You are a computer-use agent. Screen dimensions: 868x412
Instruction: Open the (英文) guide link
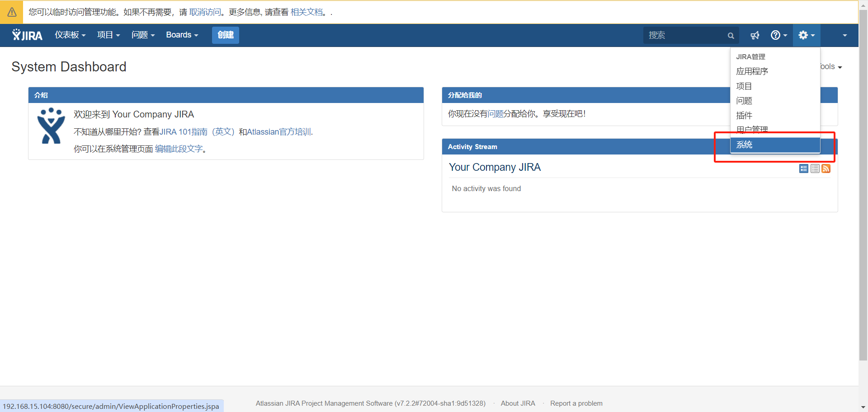coord(223,132)
